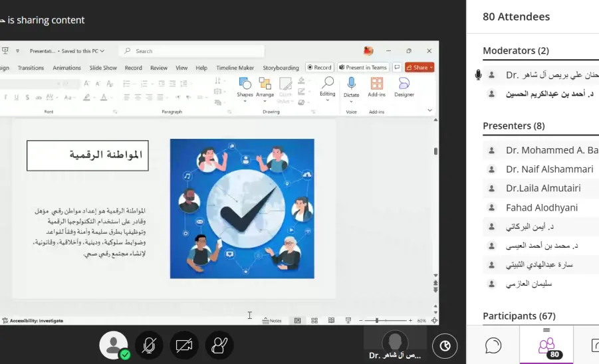Click Fit slide to current window icon
Screen dimensions: 599x364
[x=434, y=321]
